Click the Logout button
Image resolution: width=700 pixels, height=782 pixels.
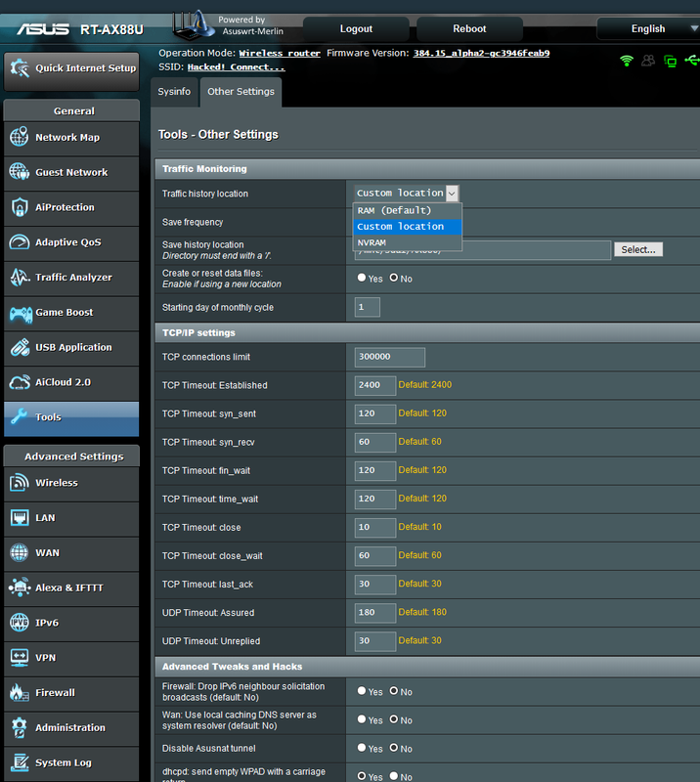pos(356,29)
